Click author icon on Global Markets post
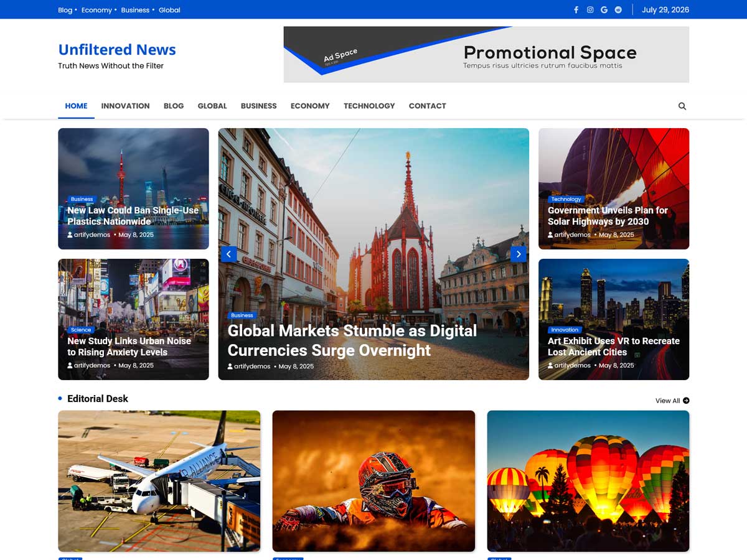 (230, 366)
